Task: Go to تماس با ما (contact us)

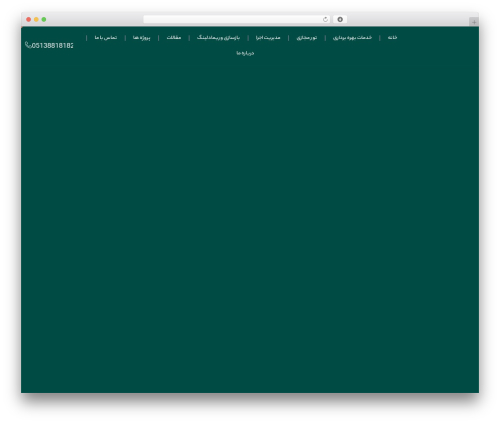Action: [106, 38]
